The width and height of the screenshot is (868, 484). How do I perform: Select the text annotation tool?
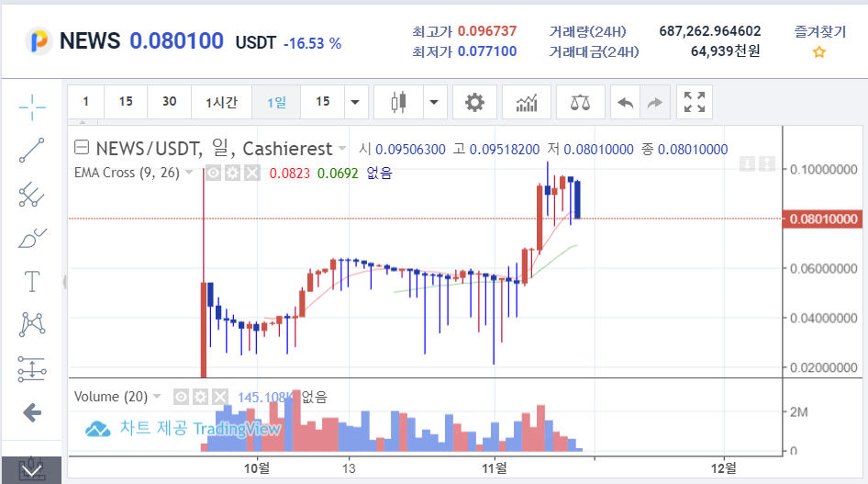32,281
